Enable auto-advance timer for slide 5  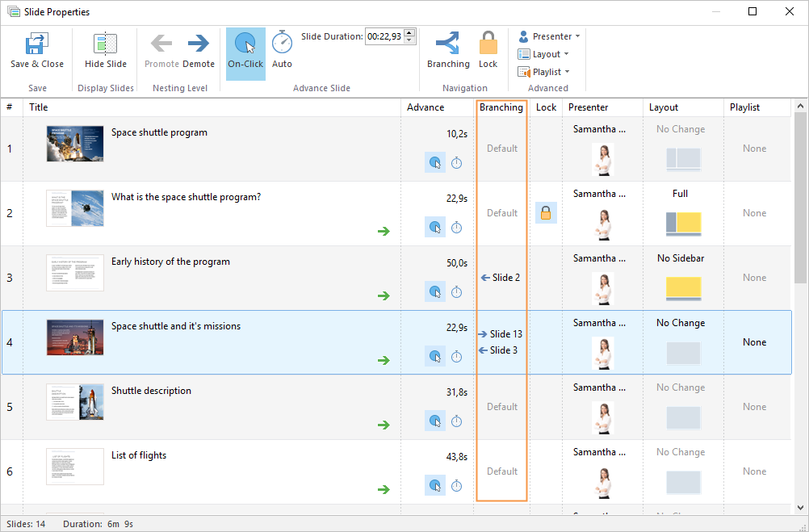click(x=456, y=421)
